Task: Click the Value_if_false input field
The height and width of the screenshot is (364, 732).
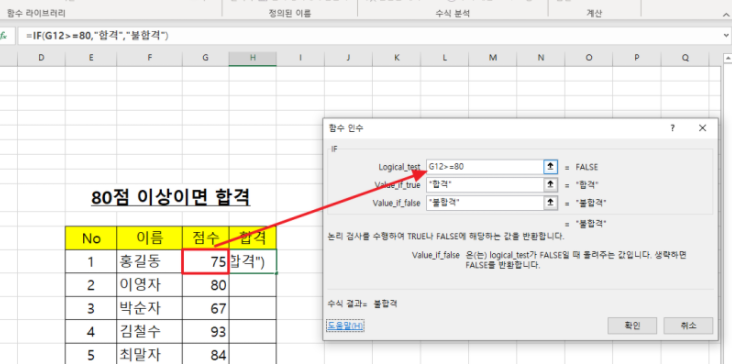Action: (484, 203)
